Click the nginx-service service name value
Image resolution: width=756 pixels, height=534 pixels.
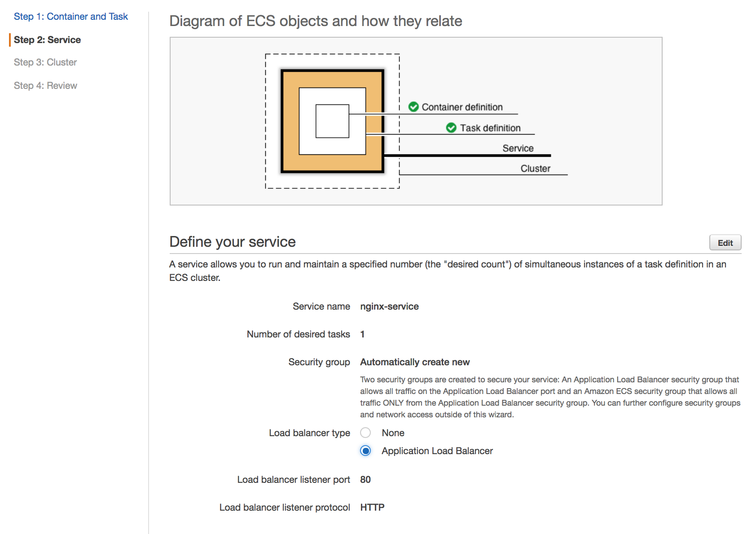point(389,306)
